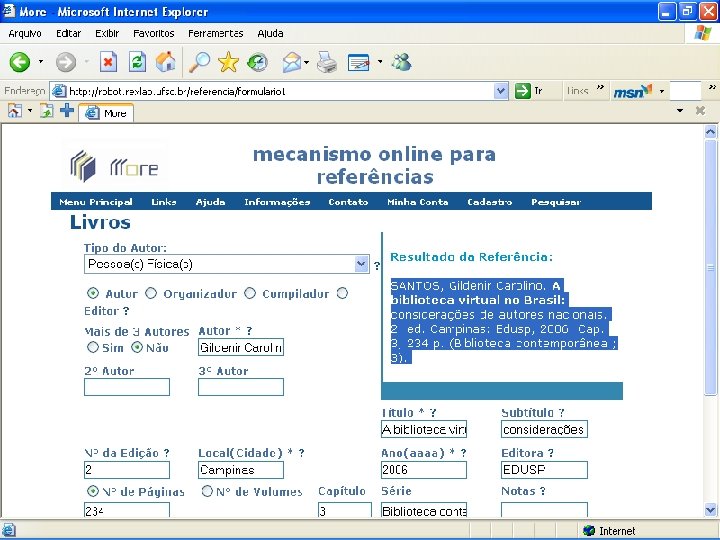Go to Home page icon
720x540 pixels.
(x=165, y=62)
